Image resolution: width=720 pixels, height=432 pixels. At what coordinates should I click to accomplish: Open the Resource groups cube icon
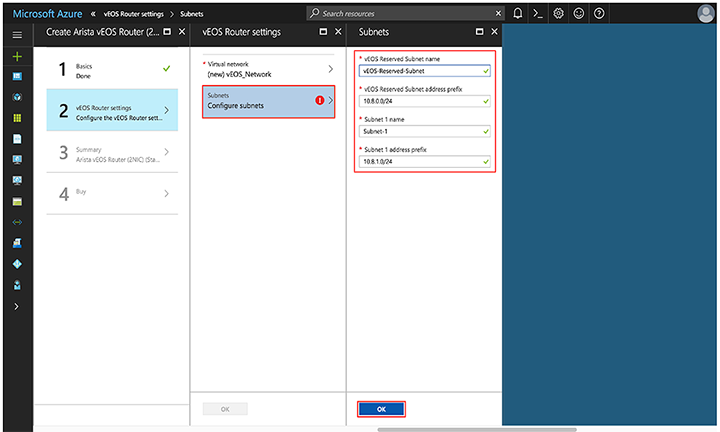17,97
